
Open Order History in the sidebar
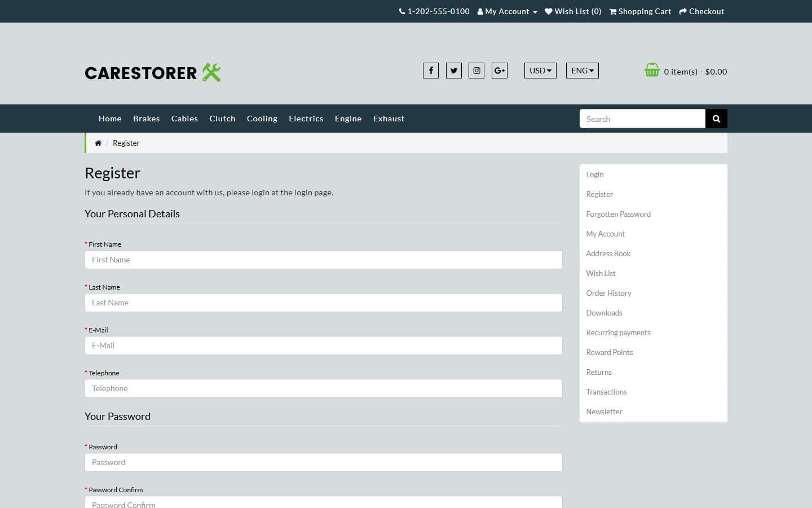coord(608,293)
